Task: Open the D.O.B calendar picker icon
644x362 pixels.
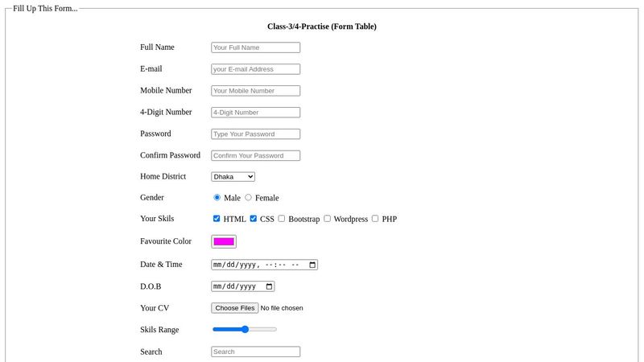Action: tap(269, 286)
